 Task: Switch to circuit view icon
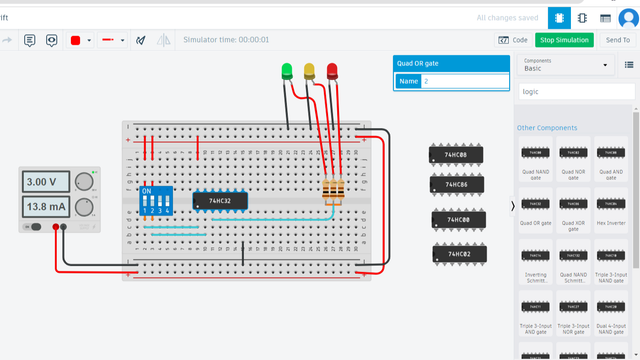click(x=559, y=18)
